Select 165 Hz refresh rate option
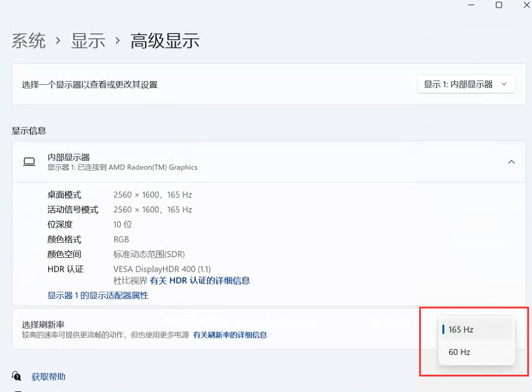 click(x=477, y=329)
